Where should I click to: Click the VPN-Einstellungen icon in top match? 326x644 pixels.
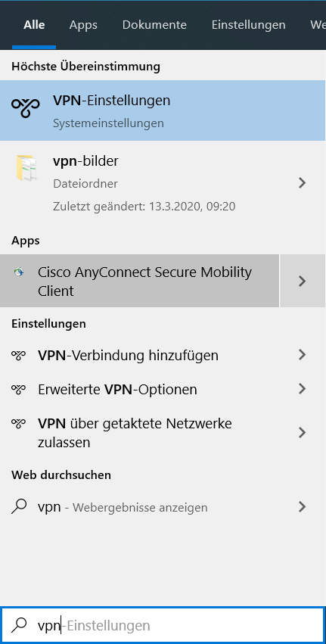26,108
